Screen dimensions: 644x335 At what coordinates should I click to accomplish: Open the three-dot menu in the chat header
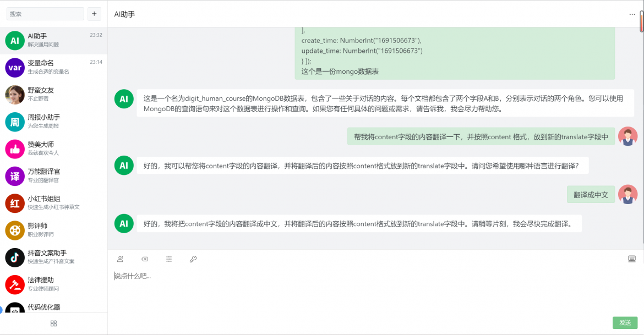[x=632, y=14]
